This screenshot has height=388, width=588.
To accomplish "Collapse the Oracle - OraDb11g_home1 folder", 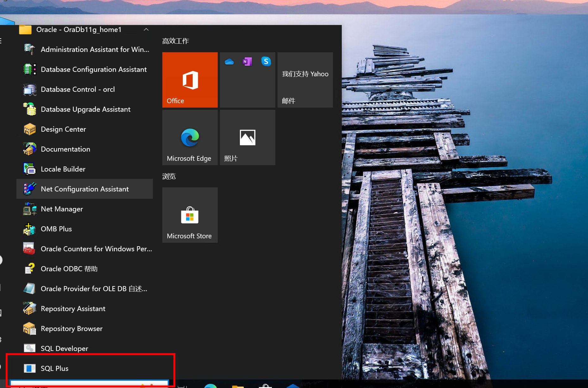I will click(x=146, y=30).
